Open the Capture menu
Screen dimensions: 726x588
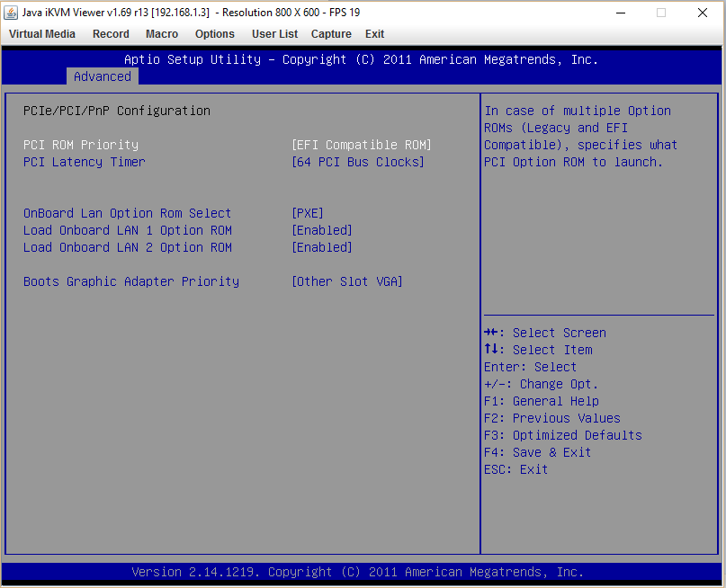pos(331,34)
